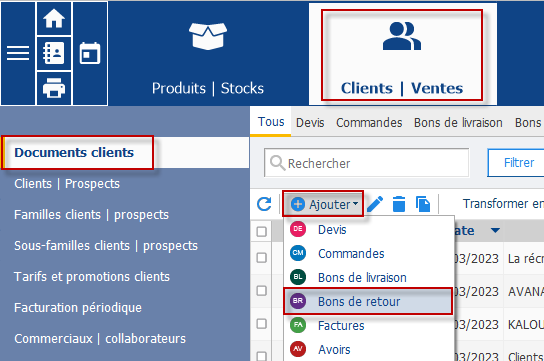544x361 pixels.
Task: Click the printer icon
Action: (x=54, y=88)
